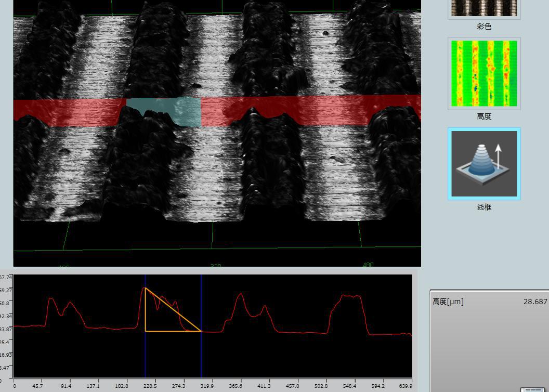Click the 线框 text label

[x=484, y=207]
